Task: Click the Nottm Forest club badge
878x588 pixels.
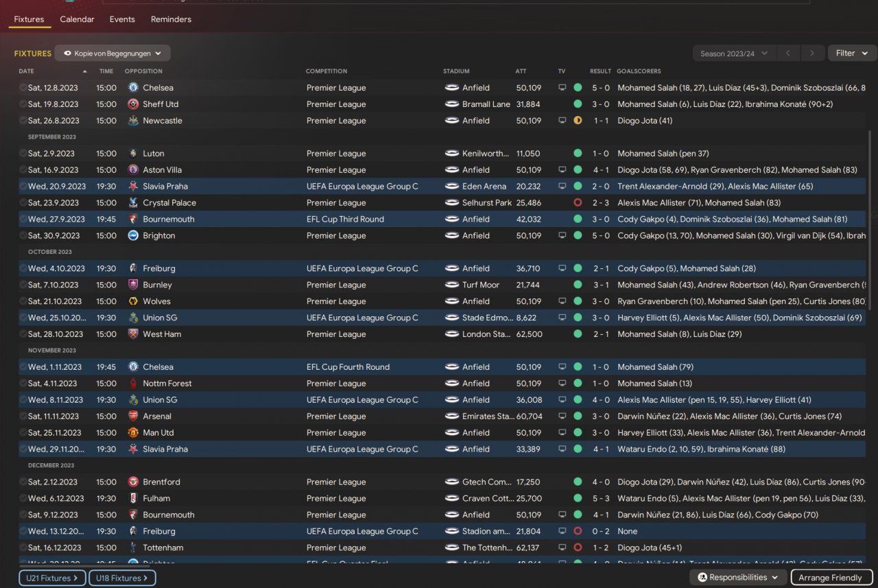Action: tap(133, 384)
